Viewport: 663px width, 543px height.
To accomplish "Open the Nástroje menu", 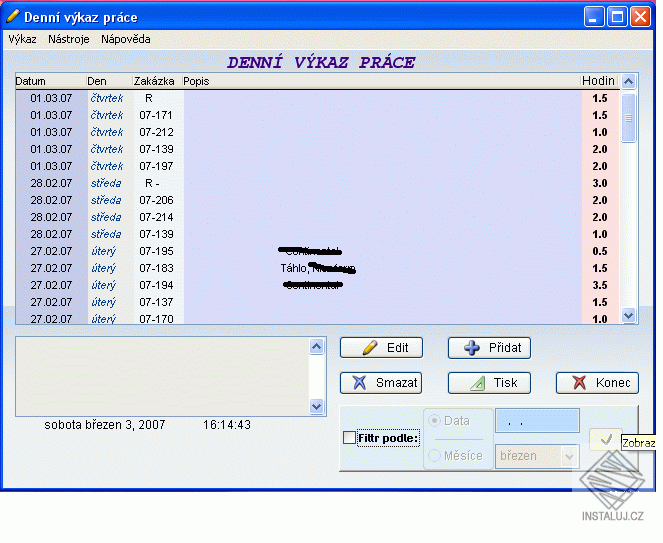I will coord(68,39).
